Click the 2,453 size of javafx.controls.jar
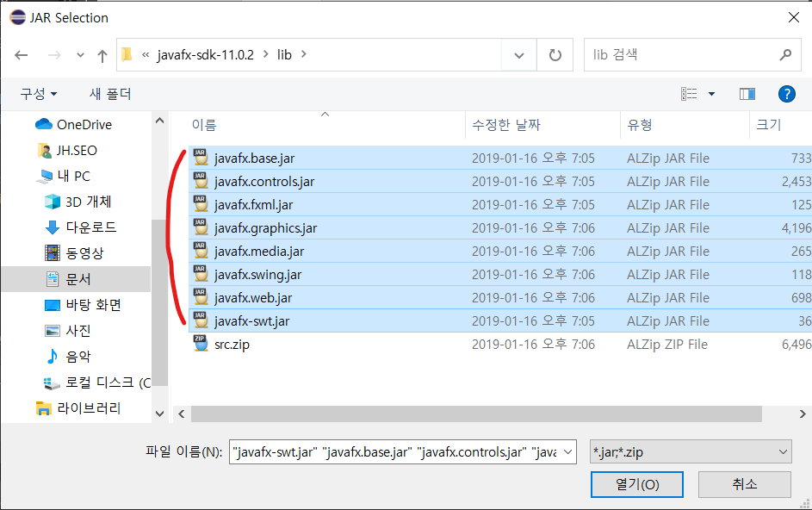 pyautogui.click(x=797, y=182)
